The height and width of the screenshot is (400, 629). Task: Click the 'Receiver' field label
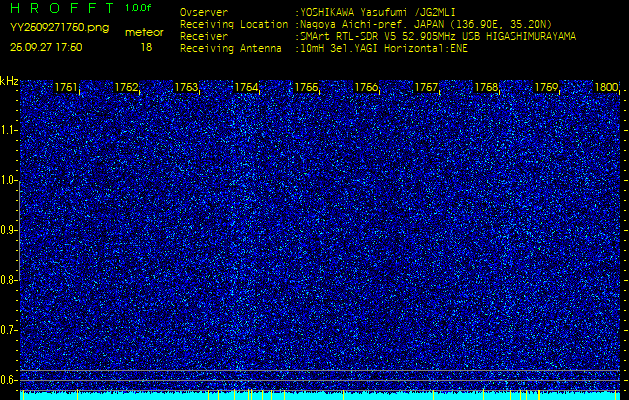[204, 37]
